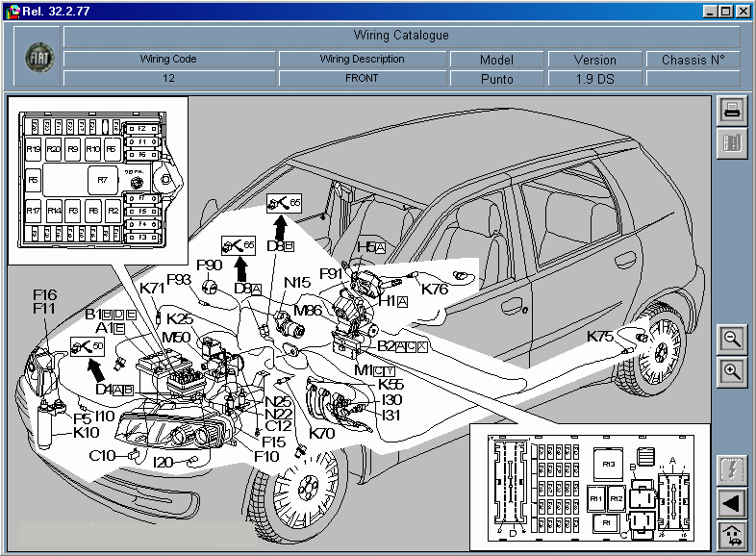Select component label N15
This screenshot has height=556, width=756.
click(297, 282)
